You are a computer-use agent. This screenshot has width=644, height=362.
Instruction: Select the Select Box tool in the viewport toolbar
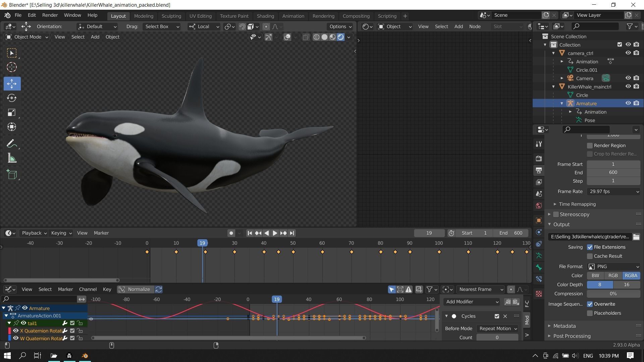pos(12,53)
